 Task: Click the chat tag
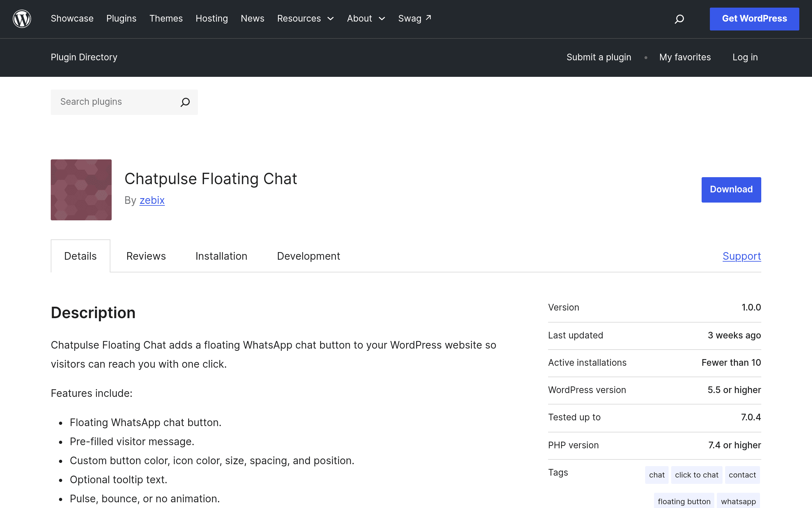point(657,475)
